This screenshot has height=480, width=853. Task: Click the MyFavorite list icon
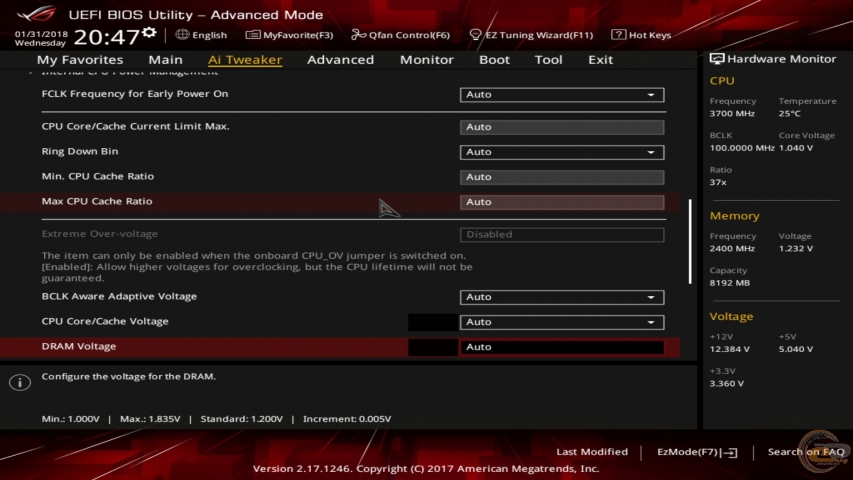(252, 35)
